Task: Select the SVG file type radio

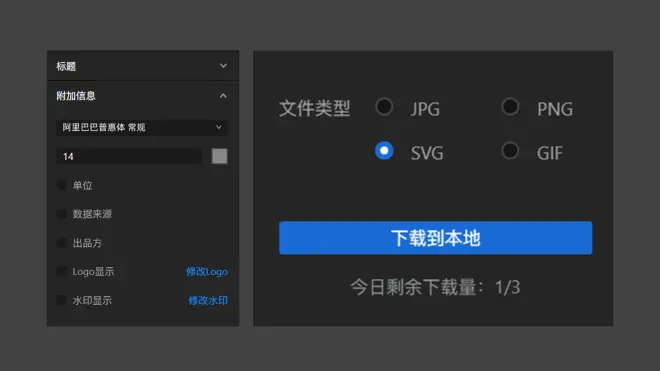Action: [x=384, y=150]
